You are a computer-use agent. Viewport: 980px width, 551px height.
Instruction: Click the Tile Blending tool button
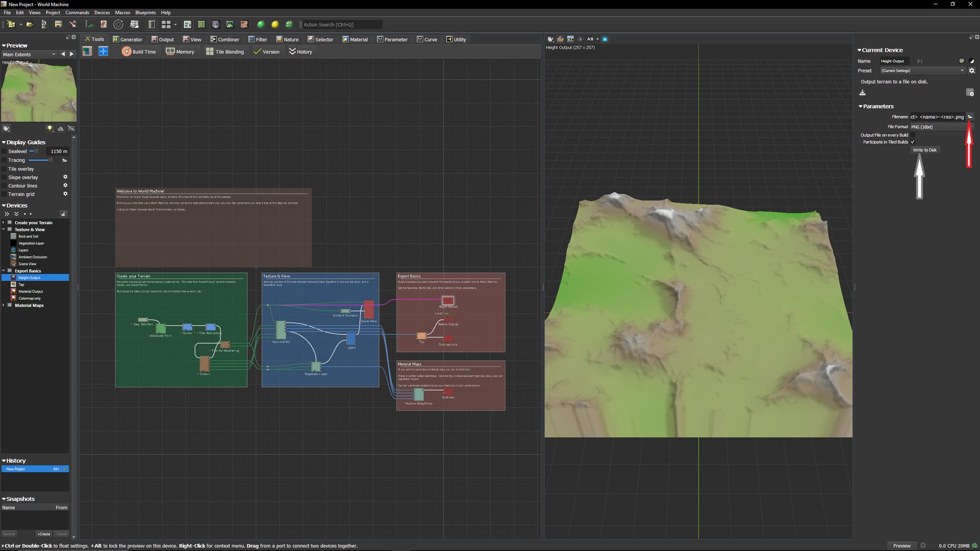click(x=225, y=52)
